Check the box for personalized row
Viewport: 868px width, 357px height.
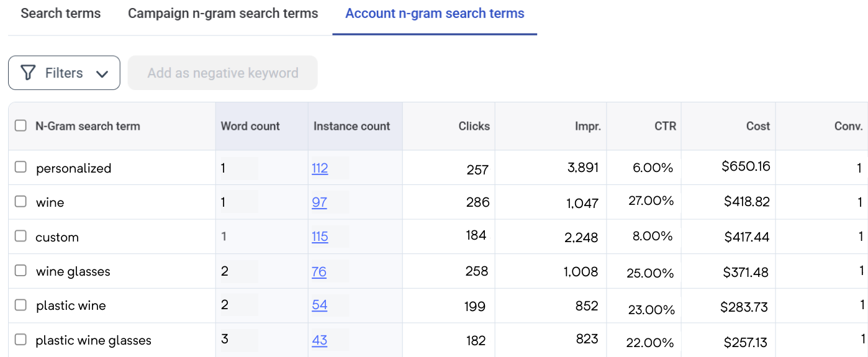tap(21, 167)
